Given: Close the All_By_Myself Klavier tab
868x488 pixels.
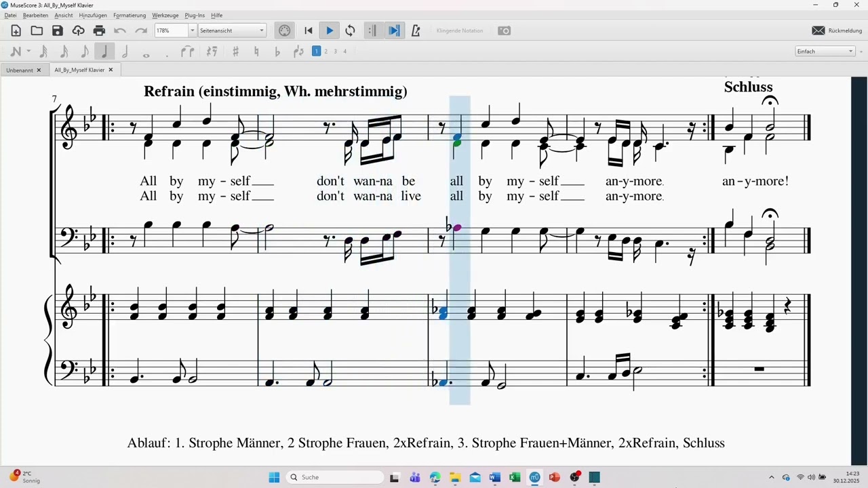Looking at the screenshot, I should point(111,70).
